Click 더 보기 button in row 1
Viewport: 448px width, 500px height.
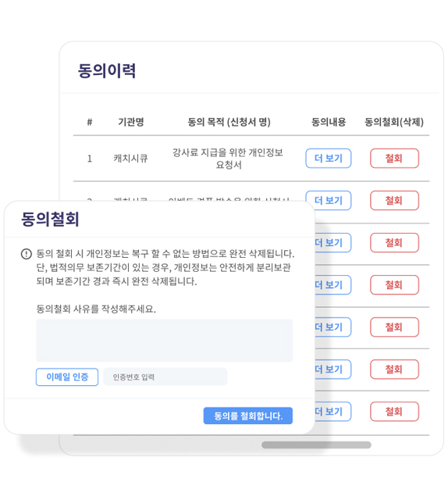[328, 158]
